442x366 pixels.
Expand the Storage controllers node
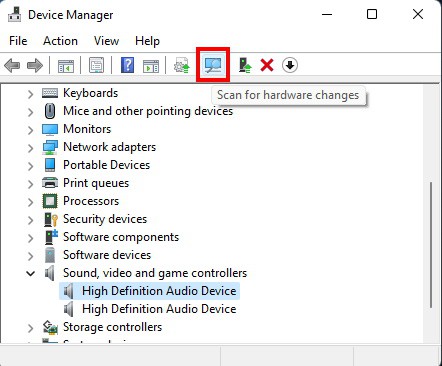pos(30,328)
